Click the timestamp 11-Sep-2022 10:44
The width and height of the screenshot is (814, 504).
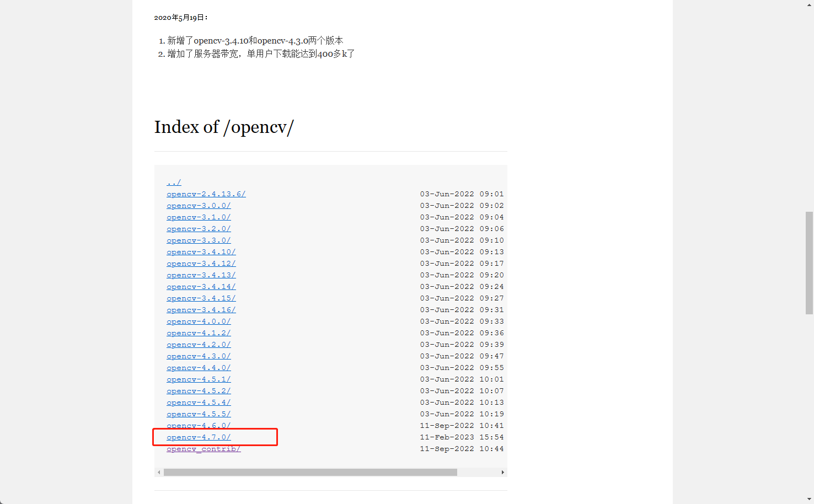coord(462,449)
